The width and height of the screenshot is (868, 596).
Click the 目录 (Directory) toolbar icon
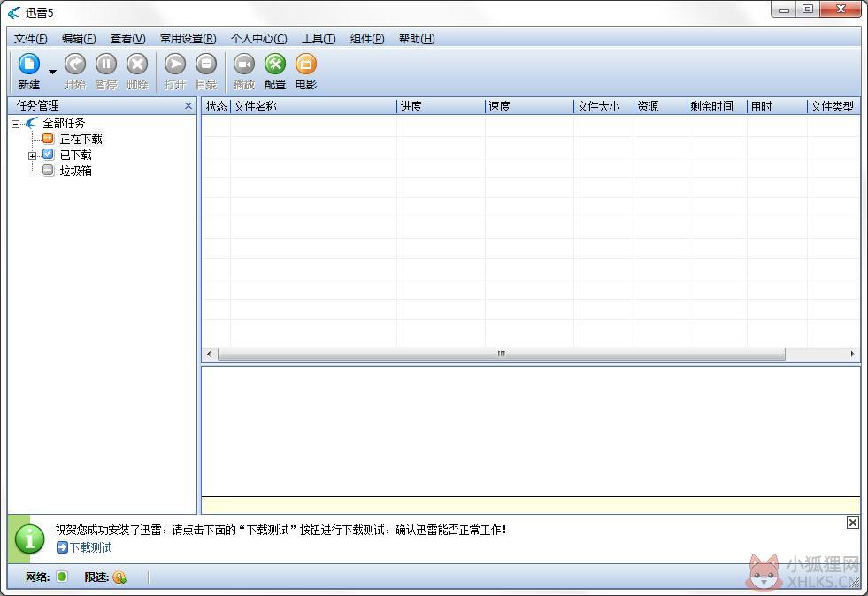point(206,65)
